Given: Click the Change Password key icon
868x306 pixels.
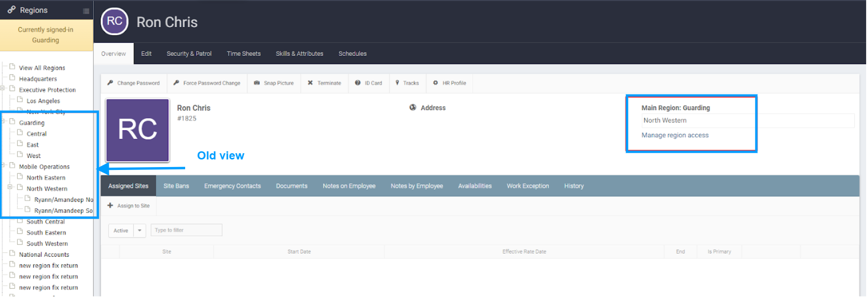Looking at the screenshot, I should pyautogui.click(x=110, y=83).
